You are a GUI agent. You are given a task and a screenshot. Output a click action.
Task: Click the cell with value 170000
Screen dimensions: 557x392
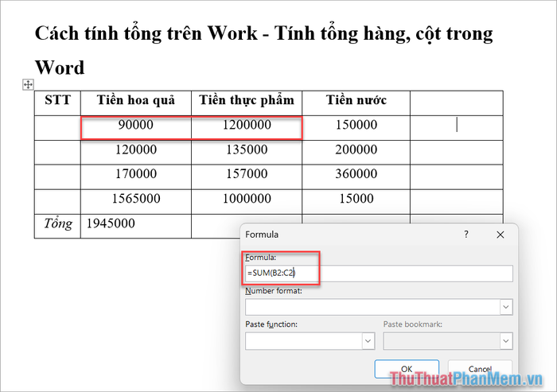136,177
